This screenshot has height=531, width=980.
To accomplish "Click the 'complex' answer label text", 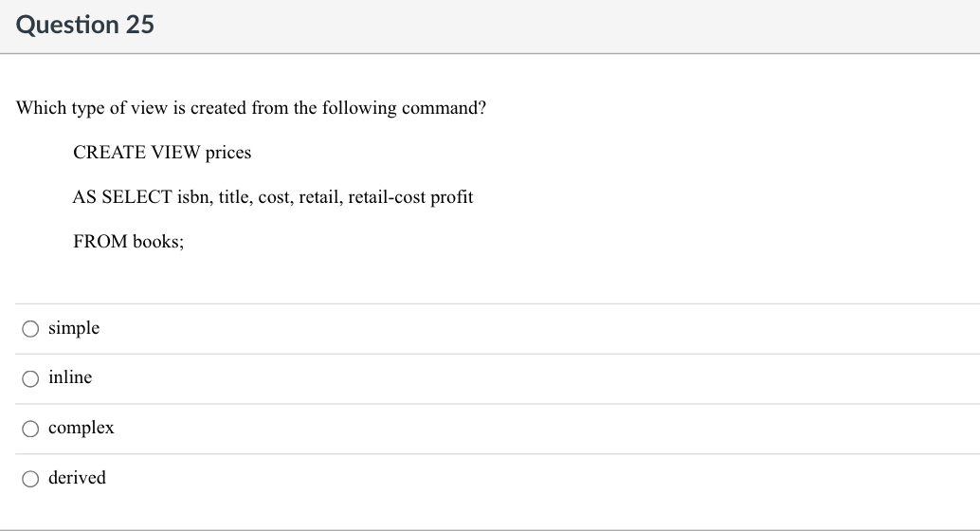I will [82, 428].
